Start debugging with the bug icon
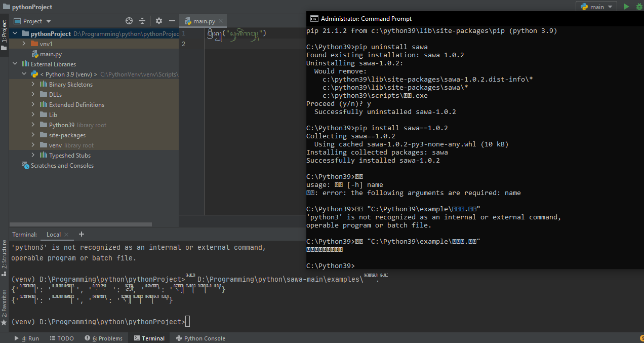The image size is (644, 343). (x=639, y=7)
